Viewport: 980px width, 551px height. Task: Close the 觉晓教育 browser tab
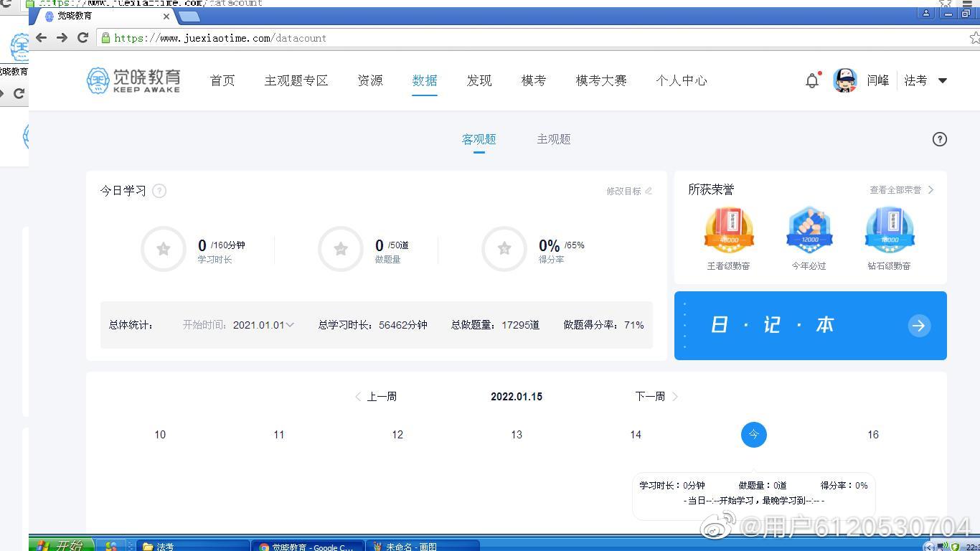[166, 16]
